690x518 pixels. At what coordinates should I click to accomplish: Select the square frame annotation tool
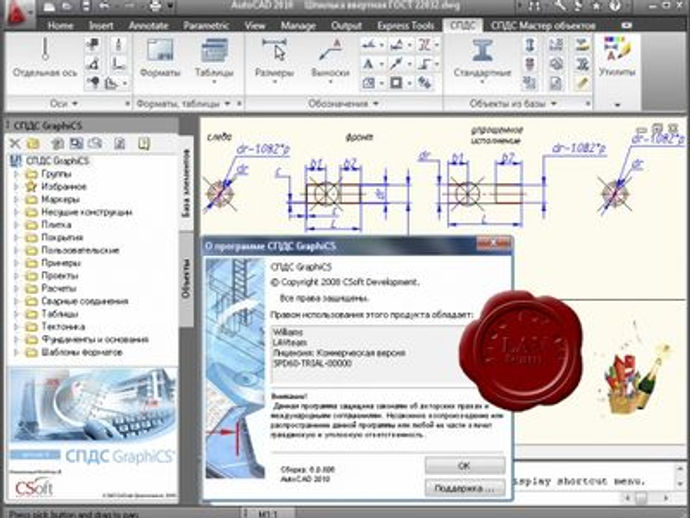[396, 83]
